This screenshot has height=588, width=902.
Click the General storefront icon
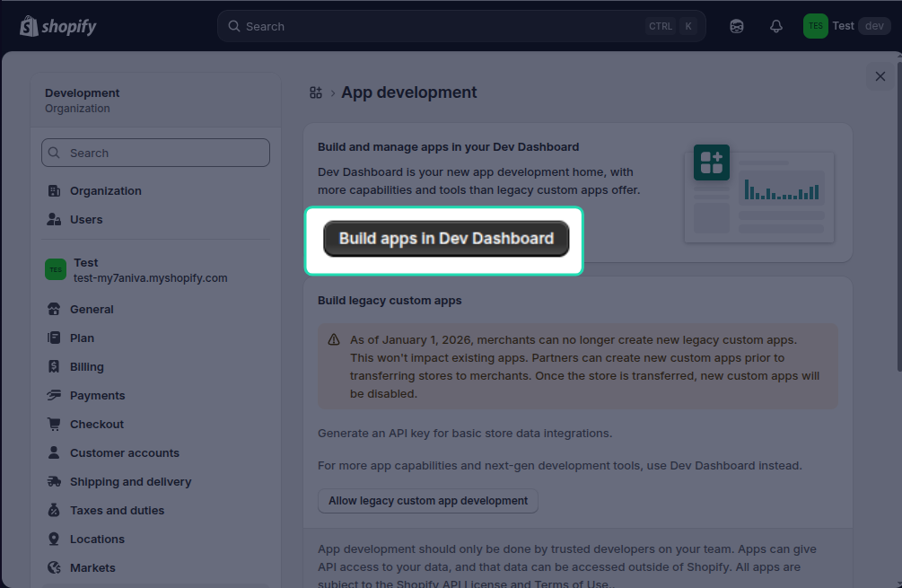[x=54, y=309]
